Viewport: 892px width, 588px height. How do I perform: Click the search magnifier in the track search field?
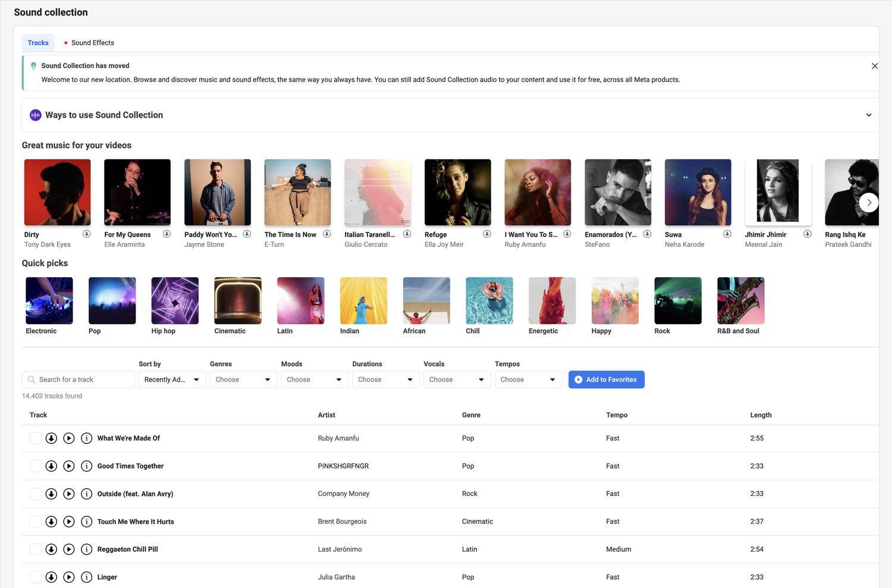point(32,379)
